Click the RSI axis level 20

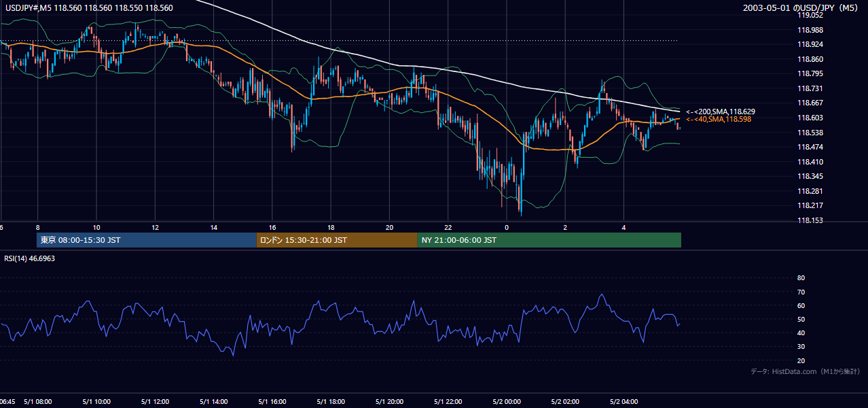801,361
